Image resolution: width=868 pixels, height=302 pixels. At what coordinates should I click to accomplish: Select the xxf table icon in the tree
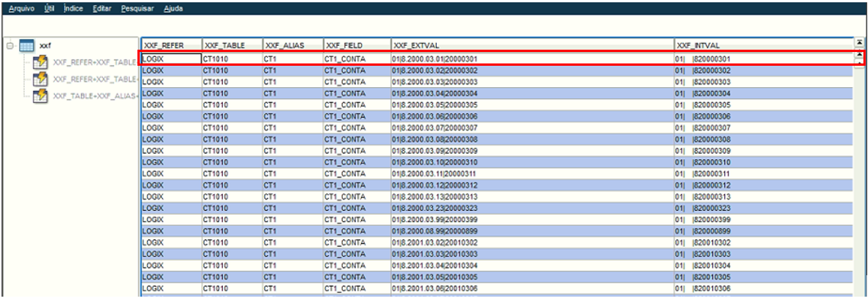[26, 46]
